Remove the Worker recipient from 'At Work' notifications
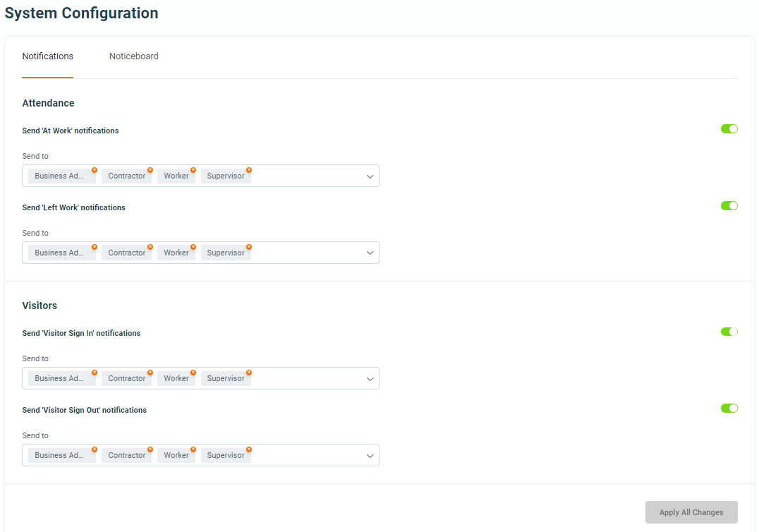The width and height of the screenshot is (759, 532). coord(193,171)
